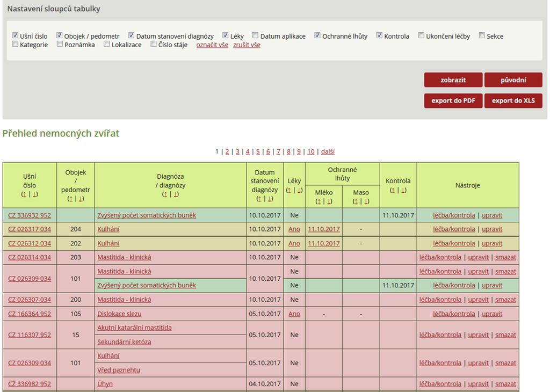Viewport: 550px width, 392px height.
Task: Sort Diagnóza column ascending arrow
Action: [x=165, y=194]
